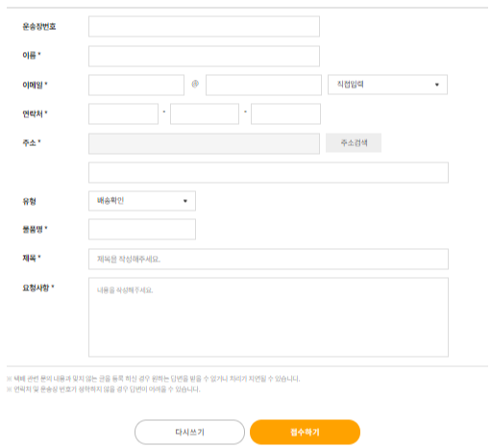
Task: Click the 제목 title input field
Action: 268,259
